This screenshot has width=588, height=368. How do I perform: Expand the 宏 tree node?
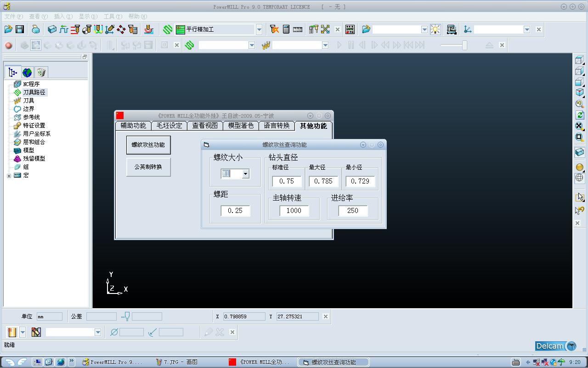pos(9,175)
